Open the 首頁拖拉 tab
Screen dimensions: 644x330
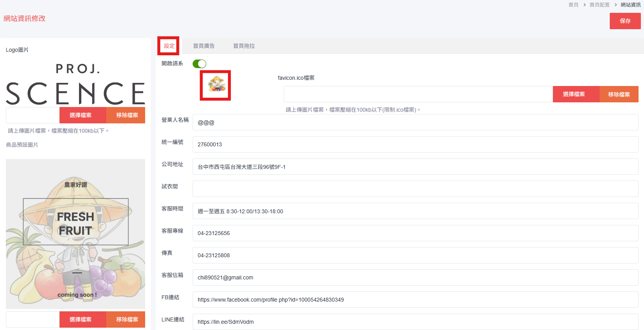[244, 46]
